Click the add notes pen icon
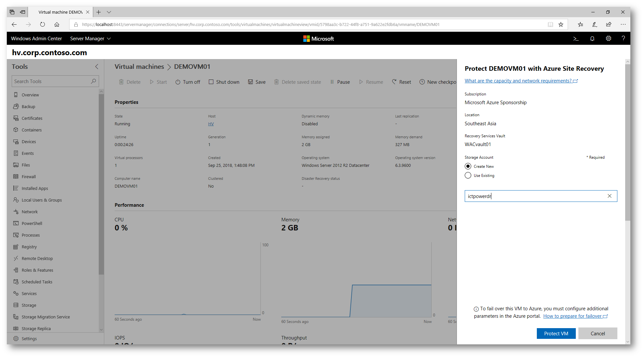 (594, 24)
